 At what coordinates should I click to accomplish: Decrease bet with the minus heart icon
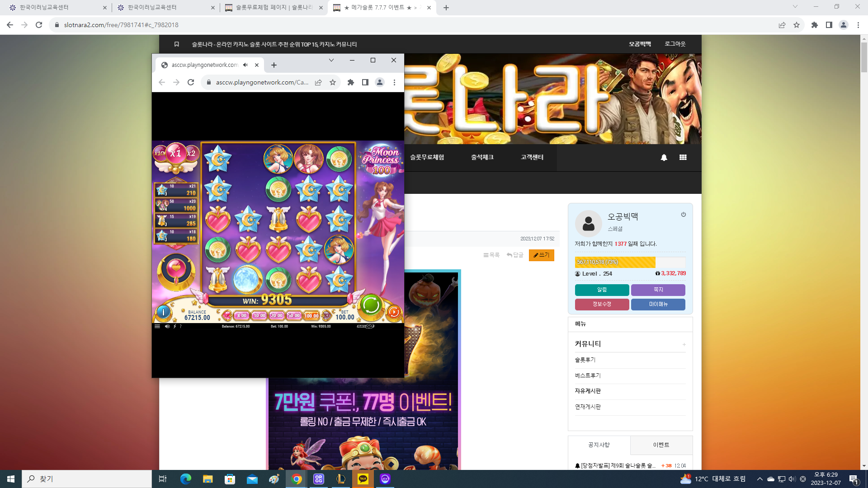coord(227,315)
